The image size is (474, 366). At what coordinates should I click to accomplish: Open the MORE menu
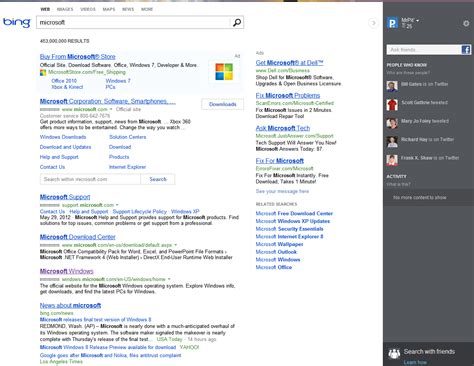coord(147,9)
